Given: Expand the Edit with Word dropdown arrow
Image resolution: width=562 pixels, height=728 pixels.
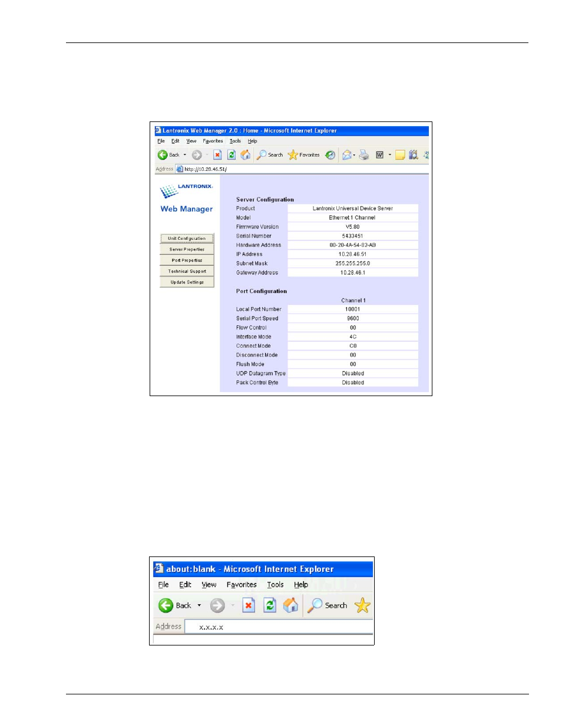Looking at the screenshot, I should coord(389,155).
